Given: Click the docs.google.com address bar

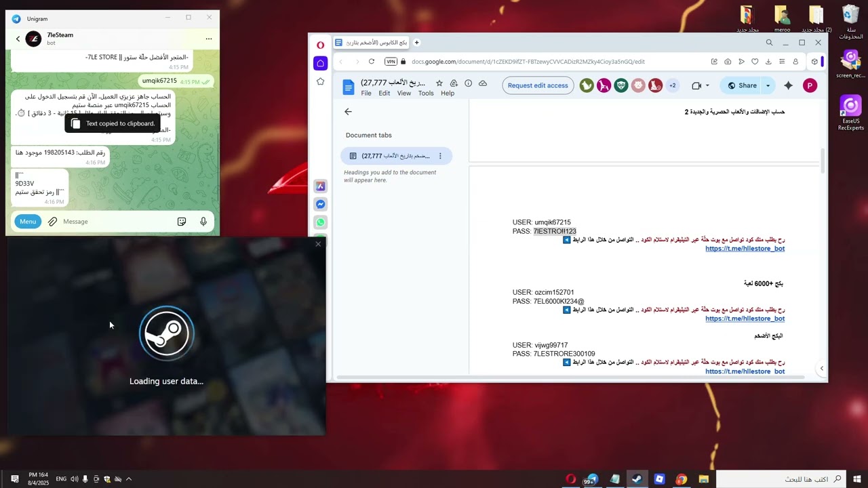Looking at the screenshot, I should coord(528,62).
